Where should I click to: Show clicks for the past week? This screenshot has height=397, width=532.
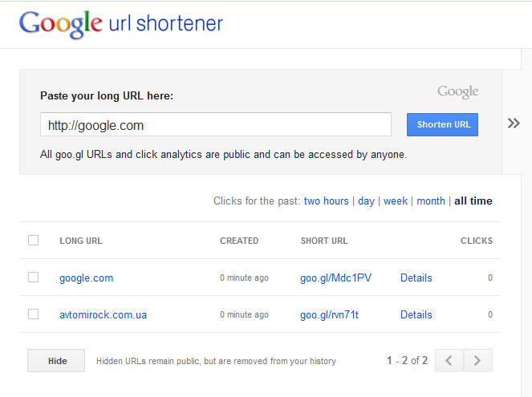[x=396, y=201]
